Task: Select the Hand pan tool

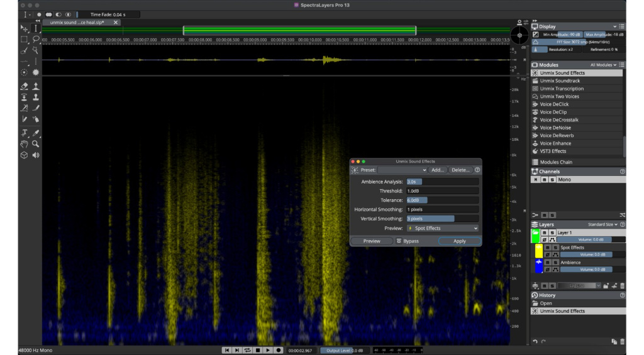Action: pos(25,144)
